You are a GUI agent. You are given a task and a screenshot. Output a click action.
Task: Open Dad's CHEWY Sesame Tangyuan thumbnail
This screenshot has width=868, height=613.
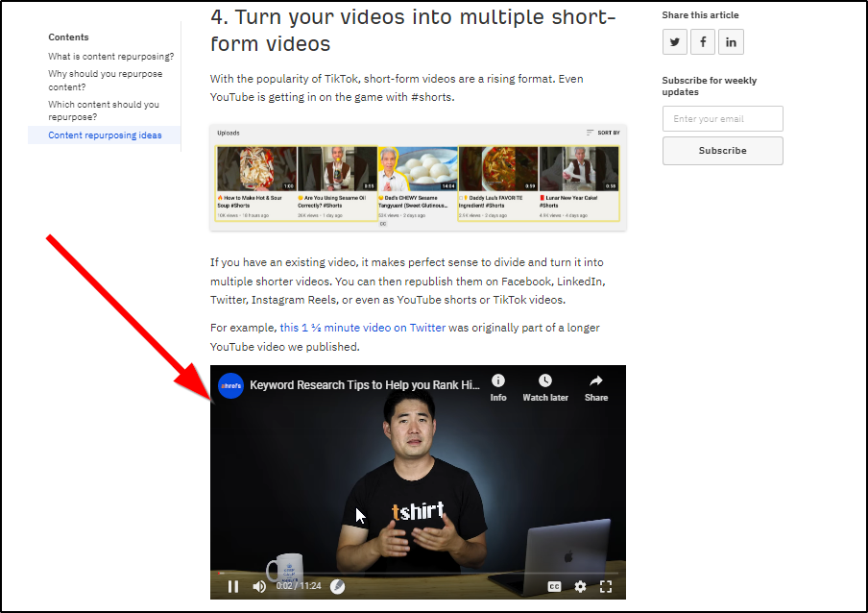click(418, 169)
